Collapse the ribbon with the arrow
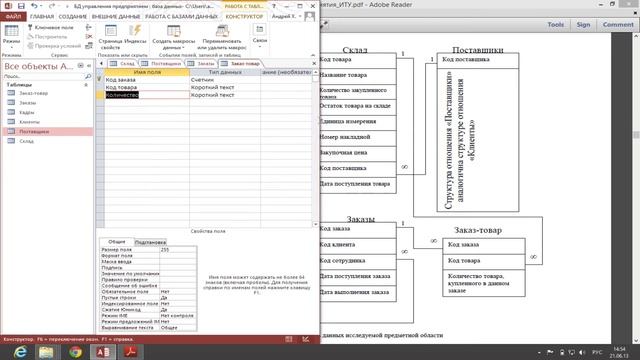The image size is (640, 360). point(313,55)
